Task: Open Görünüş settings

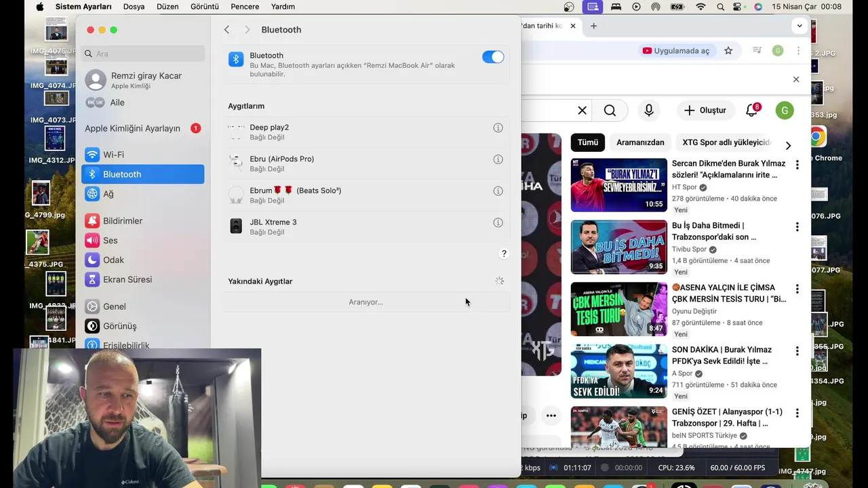Action: (x=142, y=326)
